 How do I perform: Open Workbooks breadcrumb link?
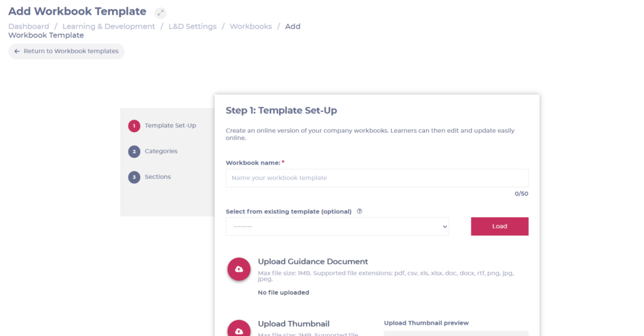(250, 26)
